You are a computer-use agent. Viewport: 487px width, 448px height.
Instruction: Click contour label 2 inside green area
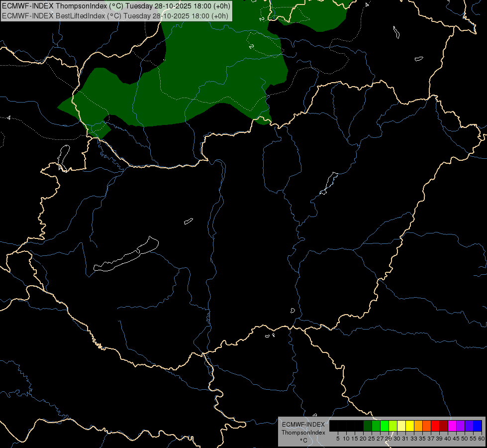pos(251,46)
